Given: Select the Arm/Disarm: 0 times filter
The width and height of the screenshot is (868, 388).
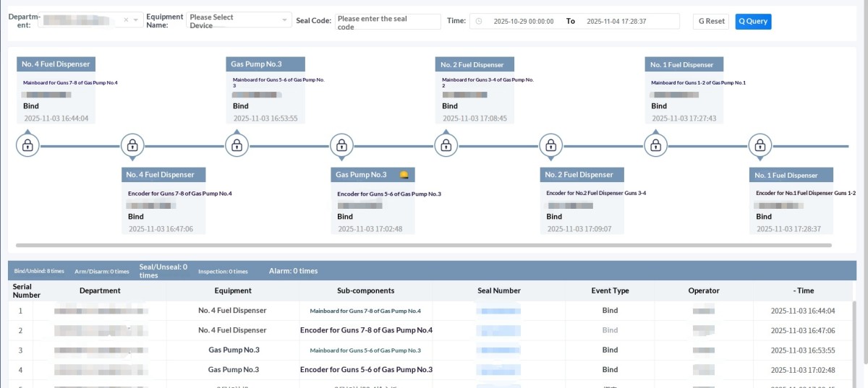Looking at the screenshot, I should (x=102, y=272).
